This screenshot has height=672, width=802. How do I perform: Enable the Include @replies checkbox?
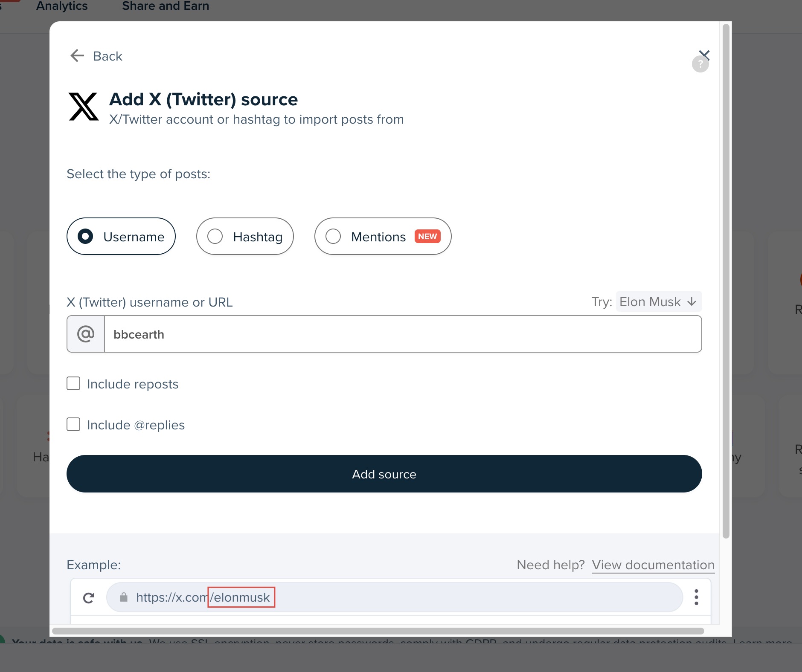[x=73, y=424]
